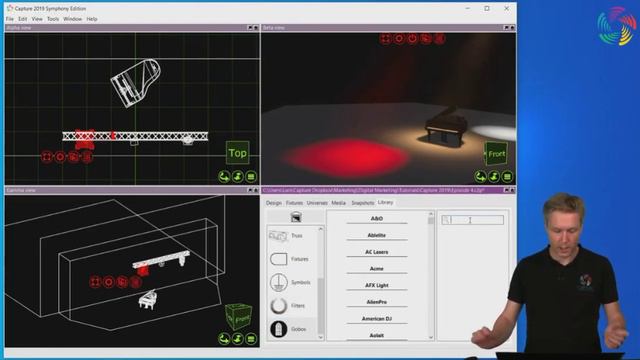Switch to the Universes tab
640x360 pixels.
coord(317,203)
